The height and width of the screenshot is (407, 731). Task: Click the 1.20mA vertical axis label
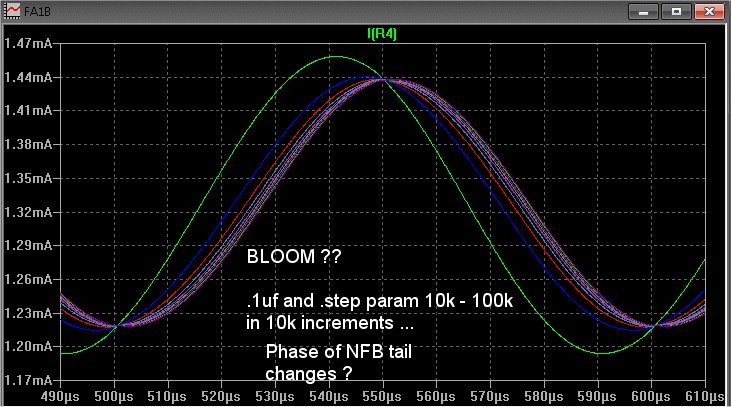pyautogui.click(x=28, y=346)
